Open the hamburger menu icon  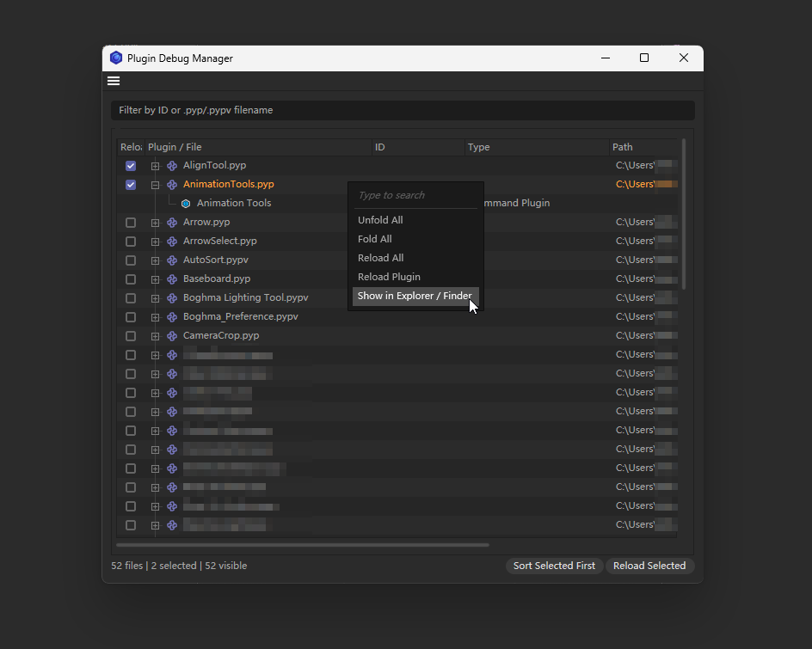pyautogui.click(x=114, y=81)
